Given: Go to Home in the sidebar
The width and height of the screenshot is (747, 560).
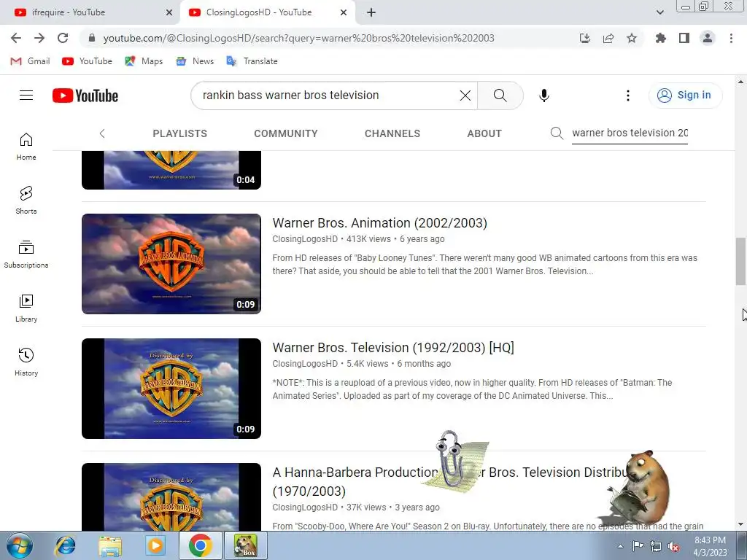Looking at the screenshot, I should tap(26, 146).
